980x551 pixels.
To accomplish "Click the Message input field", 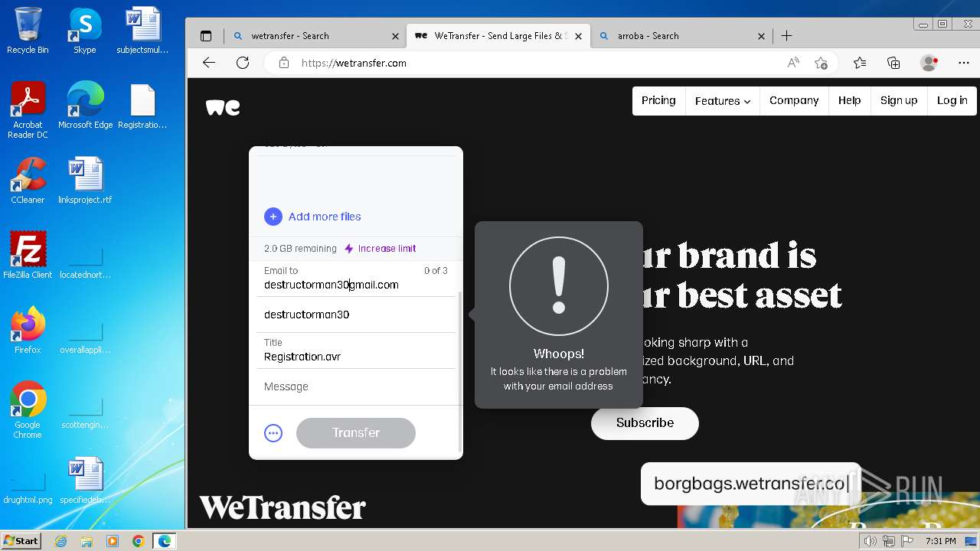I will (x=356, y=386).
